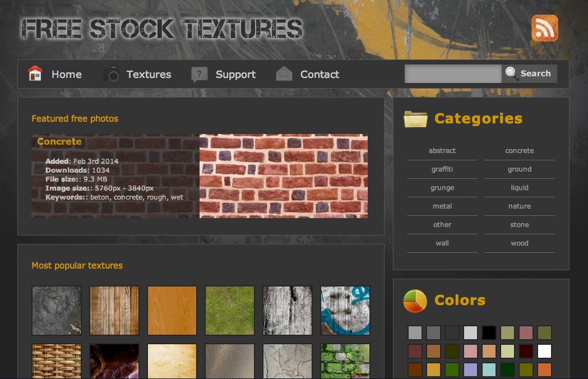
Task: Select the bright orange color swatch
Action: tap(544, 369)
